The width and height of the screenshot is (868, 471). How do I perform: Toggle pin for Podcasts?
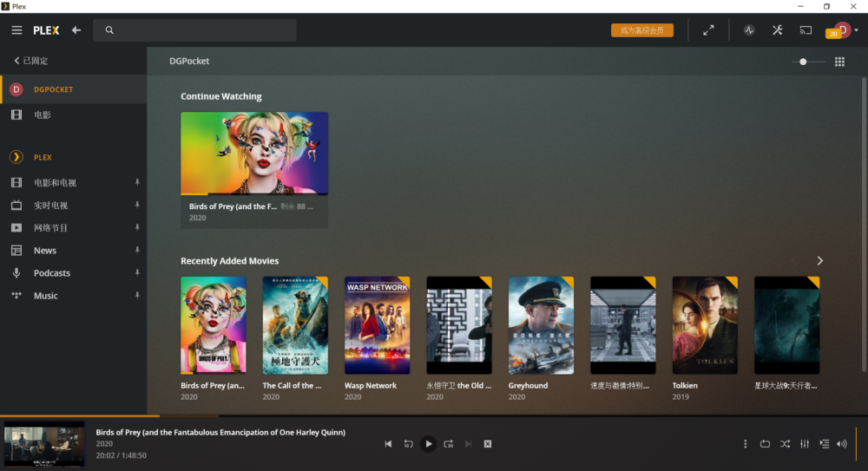coord(137,273)
